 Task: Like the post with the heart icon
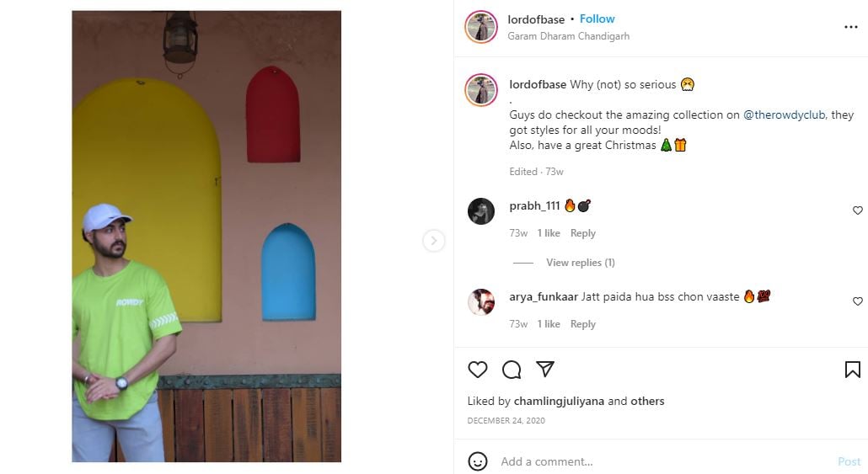click(x=478, y=370)
